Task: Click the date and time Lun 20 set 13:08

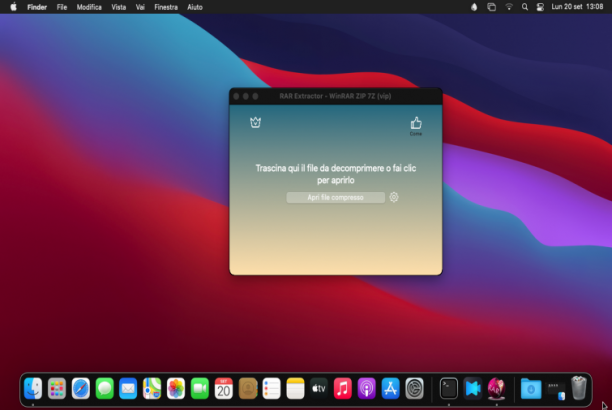Action: [x=577, y=7]
